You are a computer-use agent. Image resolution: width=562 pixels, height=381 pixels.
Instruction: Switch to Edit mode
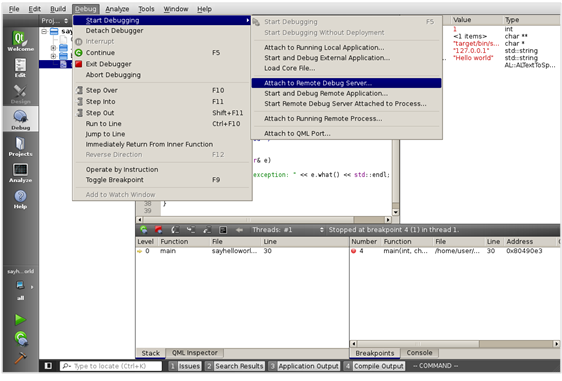pyautogui.click(x=20, y=67)
